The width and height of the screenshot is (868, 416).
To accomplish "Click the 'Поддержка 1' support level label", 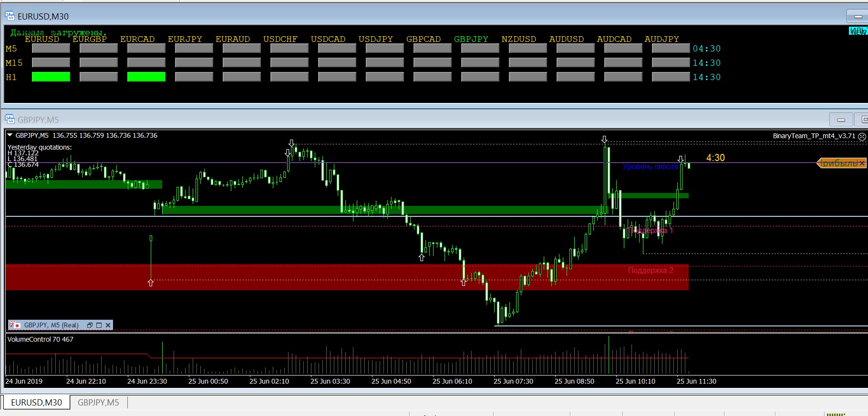I will tap(651, 231).
